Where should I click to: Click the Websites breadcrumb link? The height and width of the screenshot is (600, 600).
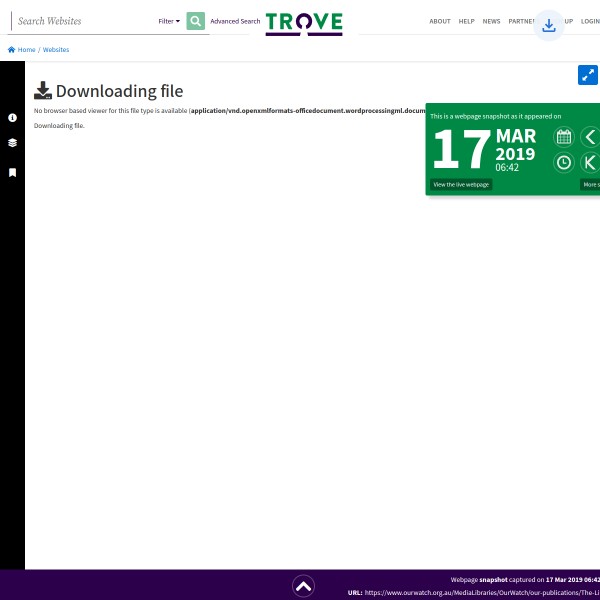click(56, 49)
